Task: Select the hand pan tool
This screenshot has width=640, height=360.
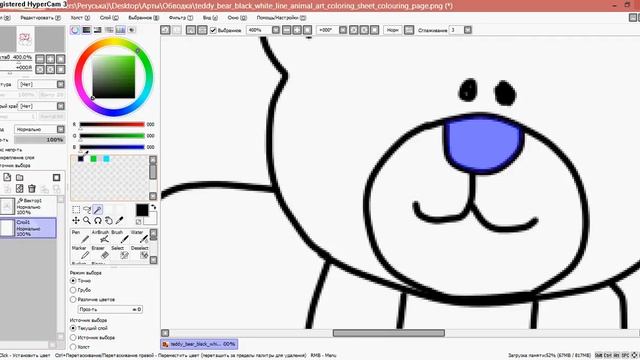Action: click(x=109, y=220)
